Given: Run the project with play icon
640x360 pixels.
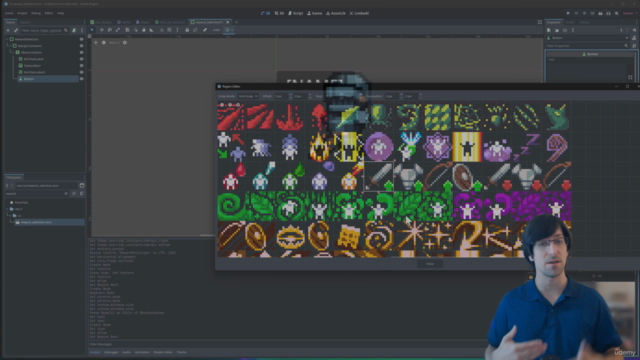Looking at the screenshot, I should pyautogui.click(x=568, y=13).
